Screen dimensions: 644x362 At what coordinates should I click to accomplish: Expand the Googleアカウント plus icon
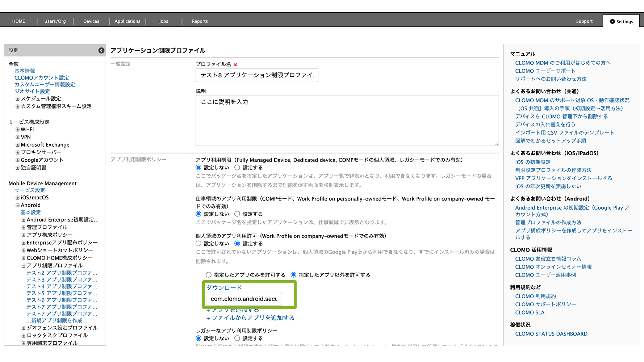[17, 160]
